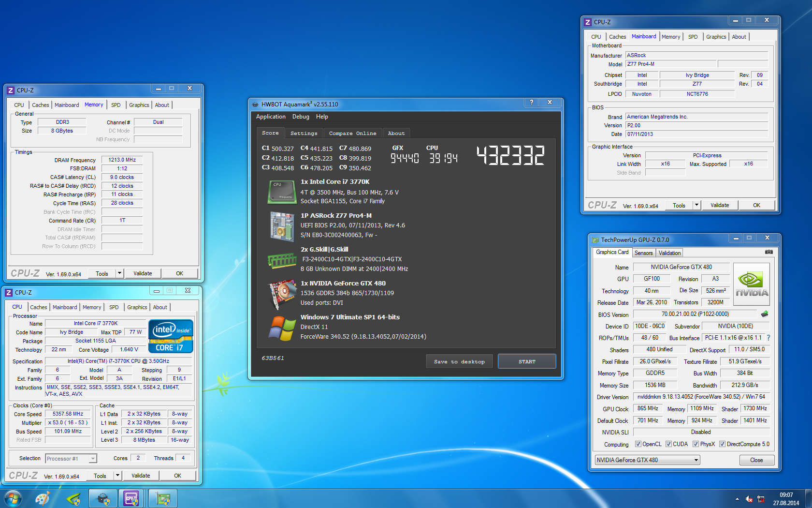
Task: Open Tools dropdown arrow in Mainboard CPU-Z window
Action: coord(696,205)
